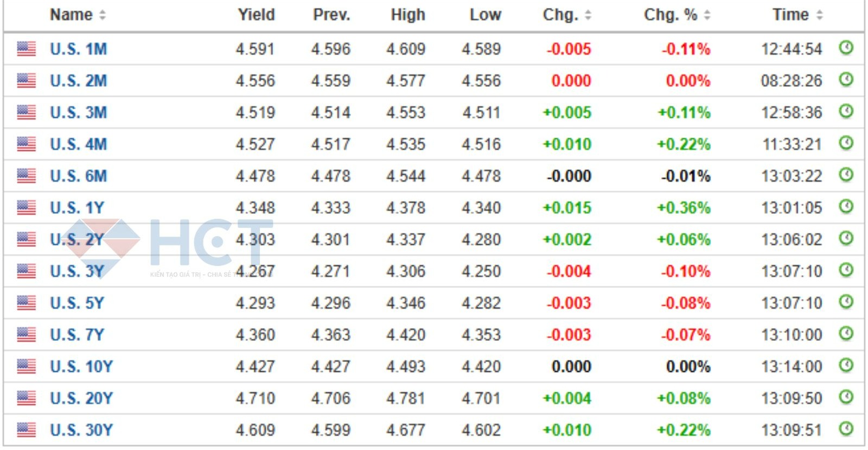
Task: Open the U.S. 2Y bond link
Action: [76, 239]
